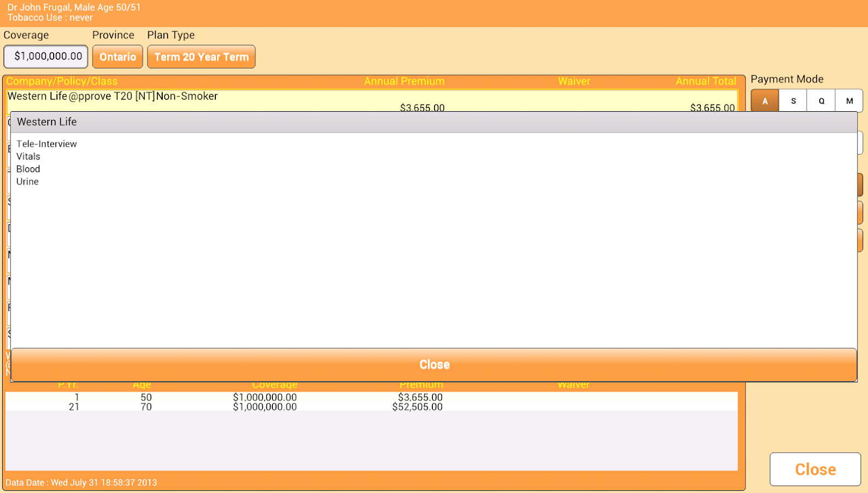868x493 pixels.
Task: Select Western Life @pprove T20 policy row
Action: (372, 101)
